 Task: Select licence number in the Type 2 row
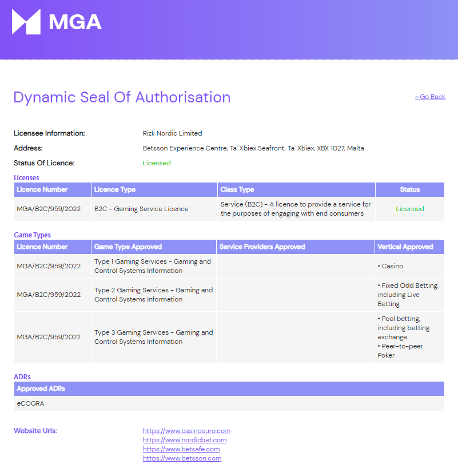49,295
